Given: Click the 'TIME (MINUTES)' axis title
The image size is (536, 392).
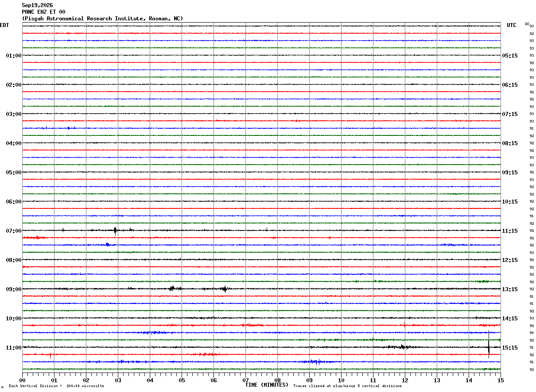Looking at the screenshot, I should point(267,385).
